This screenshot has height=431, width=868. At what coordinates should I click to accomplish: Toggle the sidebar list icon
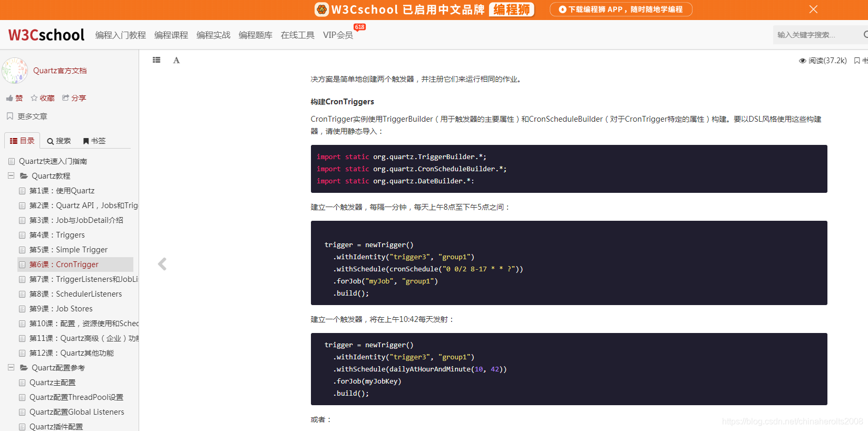[157, 60]
